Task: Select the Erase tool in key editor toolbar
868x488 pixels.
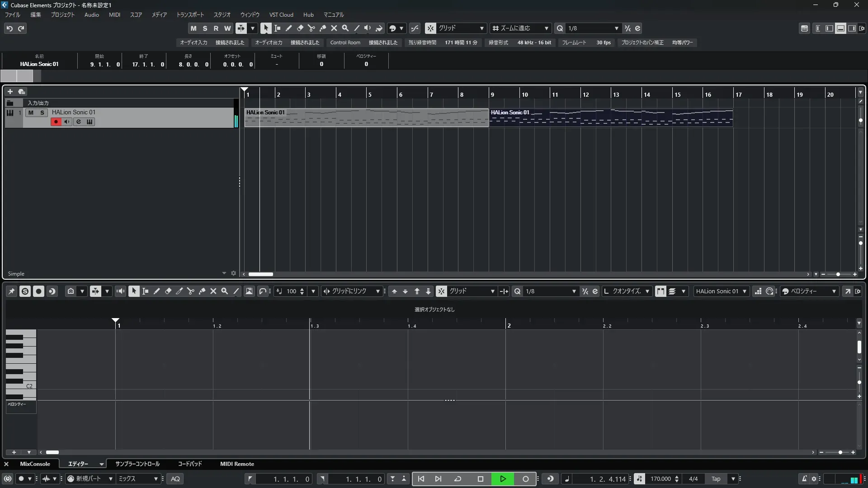Action: click(x=168, y=291)
